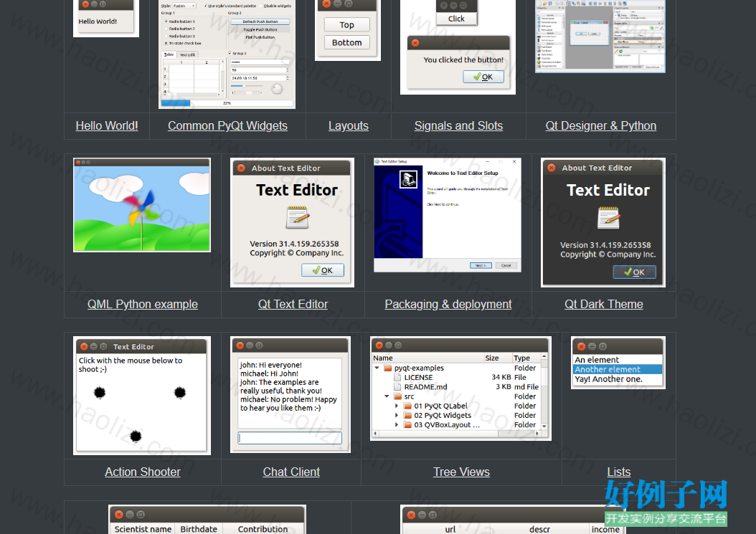This screenshot has height=534, width=756.
Task: Click the Top button in Layouts window
Action: point(346,24)
